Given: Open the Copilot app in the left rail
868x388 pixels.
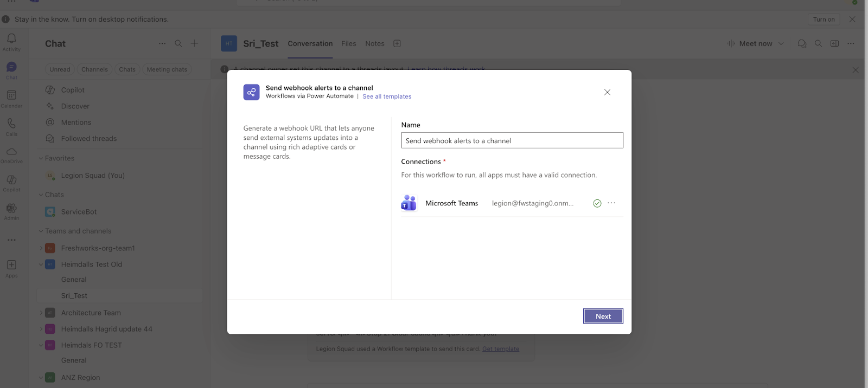Looking at the screenshot, I should click(11, 184).
